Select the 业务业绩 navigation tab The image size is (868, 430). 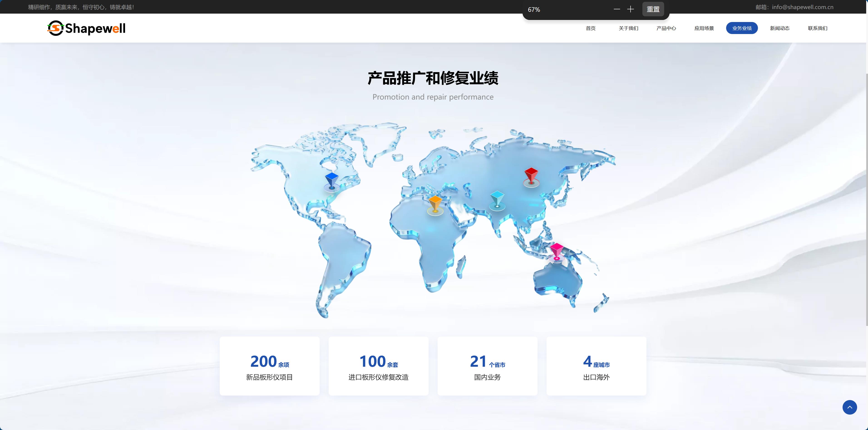tap(742, 28)
